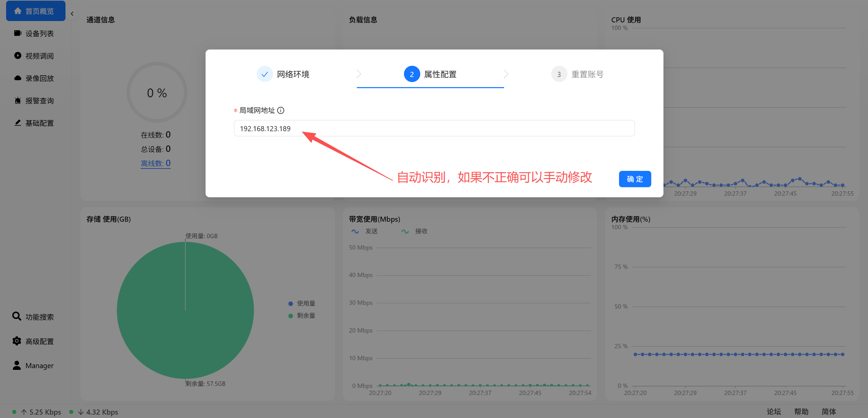Open the 简体 language selector
Image resolution: width=868 pixels, height=418 pixels.
pyautogui.click(x=829, y=412)
